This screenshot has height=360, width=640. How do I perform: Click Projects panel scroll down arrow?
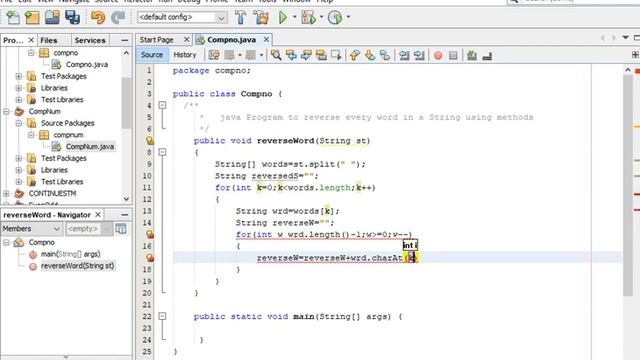click(127, 199)
